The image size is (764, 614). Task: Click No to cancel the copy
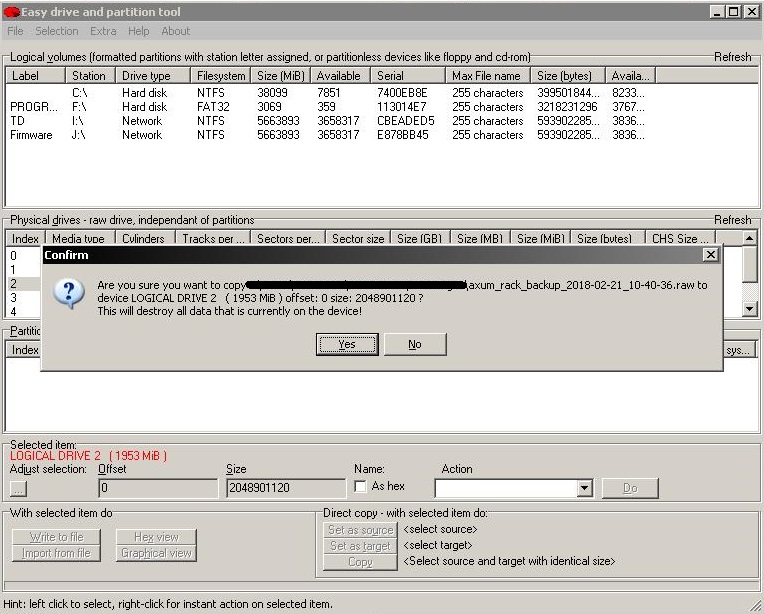[414, 344]
